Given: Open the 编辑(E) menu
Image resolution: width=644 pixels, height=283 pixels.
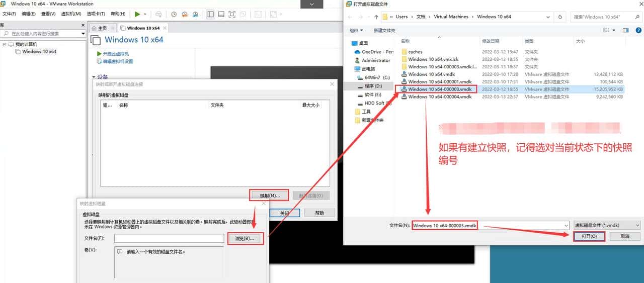Looking at the screenshot, I should pos(28,14).
